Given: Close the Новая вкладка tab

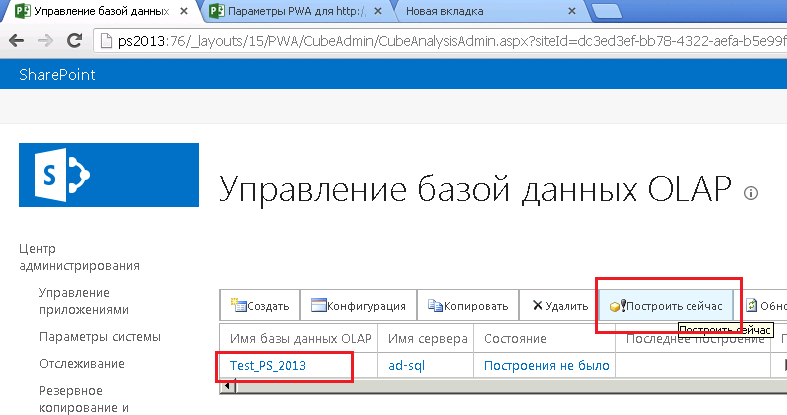Looking at the screenshot, I should pos(571,11).
